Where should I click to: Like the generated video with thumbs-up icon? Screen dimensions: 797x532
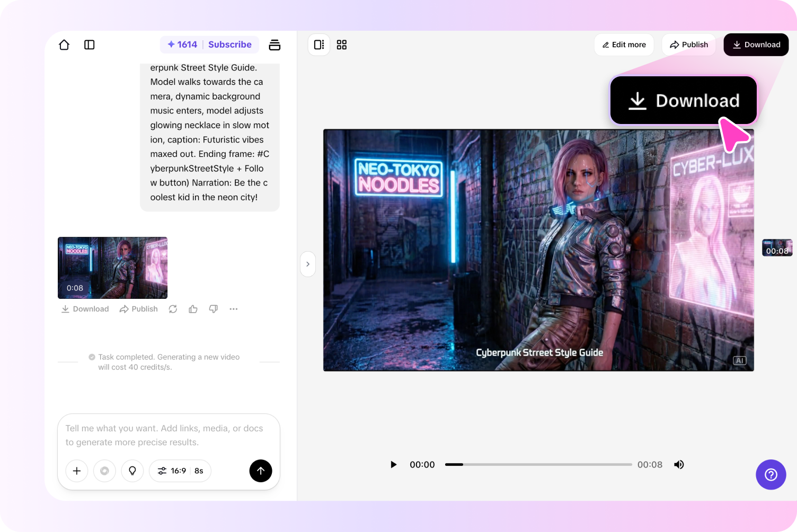point(192,309)
